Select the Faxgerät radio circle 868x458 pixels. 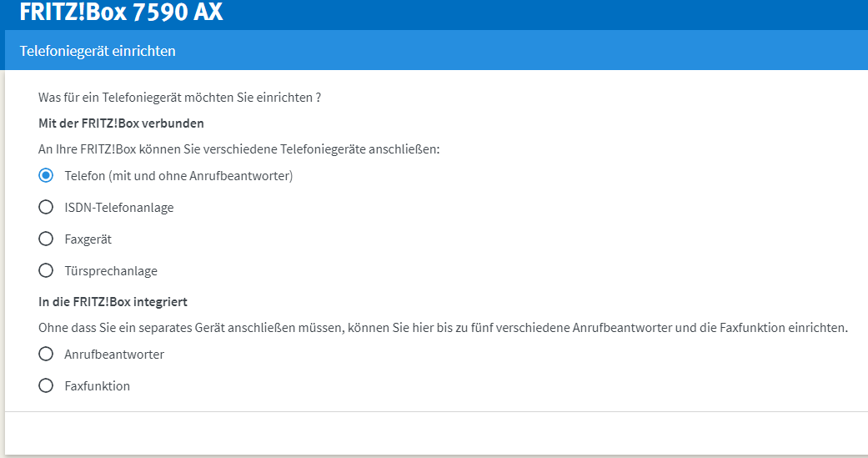click(46, 239)
